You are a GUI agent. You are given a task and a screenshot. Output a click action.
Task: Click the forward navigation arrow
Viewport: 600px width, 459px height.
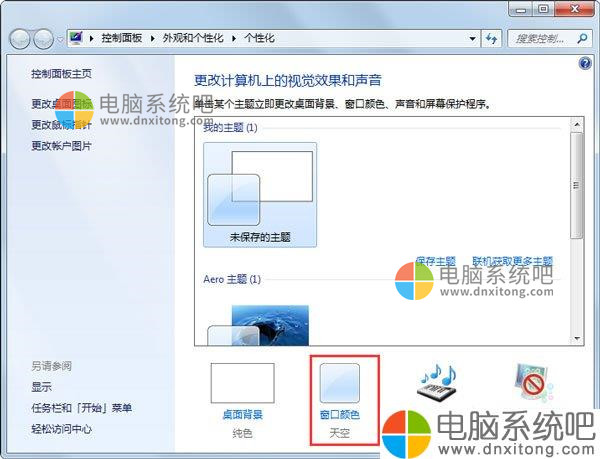point(43,39)
